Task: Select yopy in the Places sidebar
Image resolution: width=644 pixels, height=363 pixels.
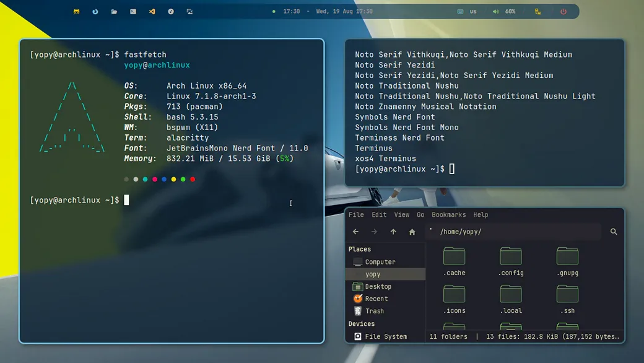Action: coord(385,274)
